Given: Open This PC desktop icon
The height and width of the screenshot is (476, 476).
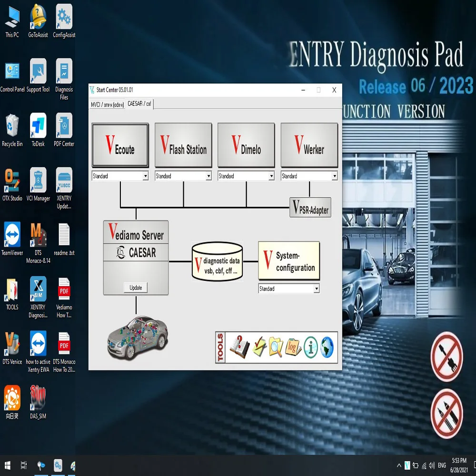Looking at the screenshot, I should coord(12,21).
